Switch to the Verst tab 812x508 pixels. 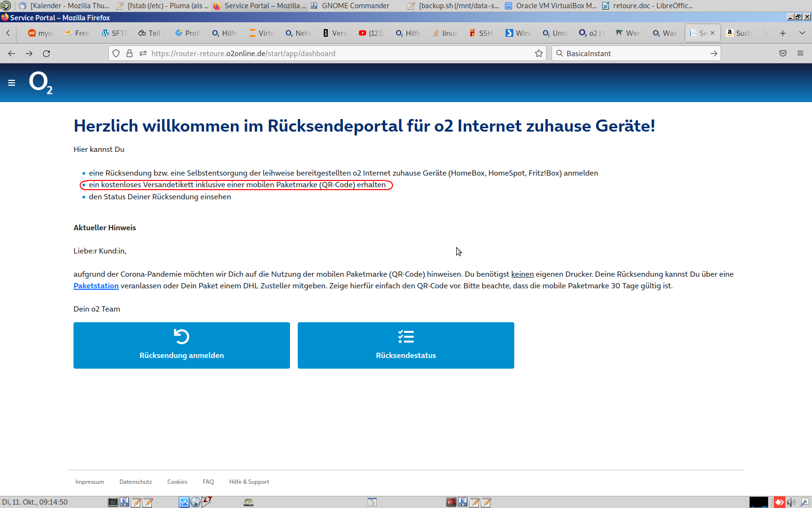[334, 33]
